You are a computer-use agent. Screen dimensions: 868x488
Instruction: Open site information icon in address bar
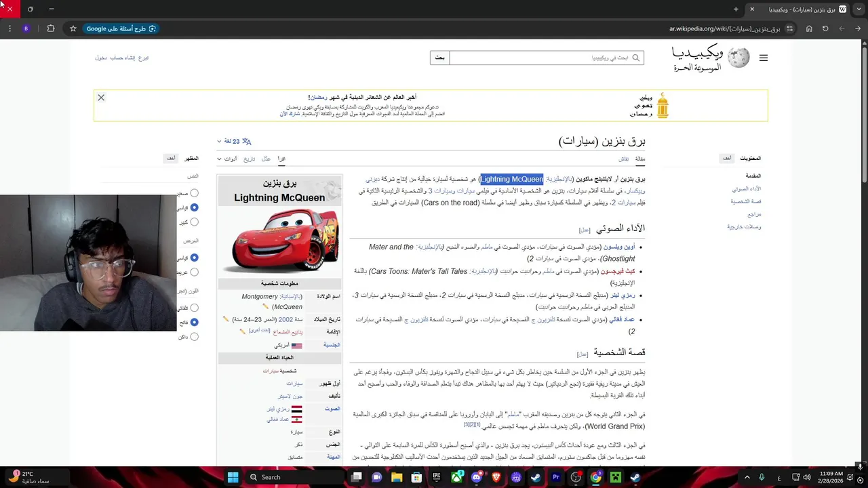(x=789, y=28)
